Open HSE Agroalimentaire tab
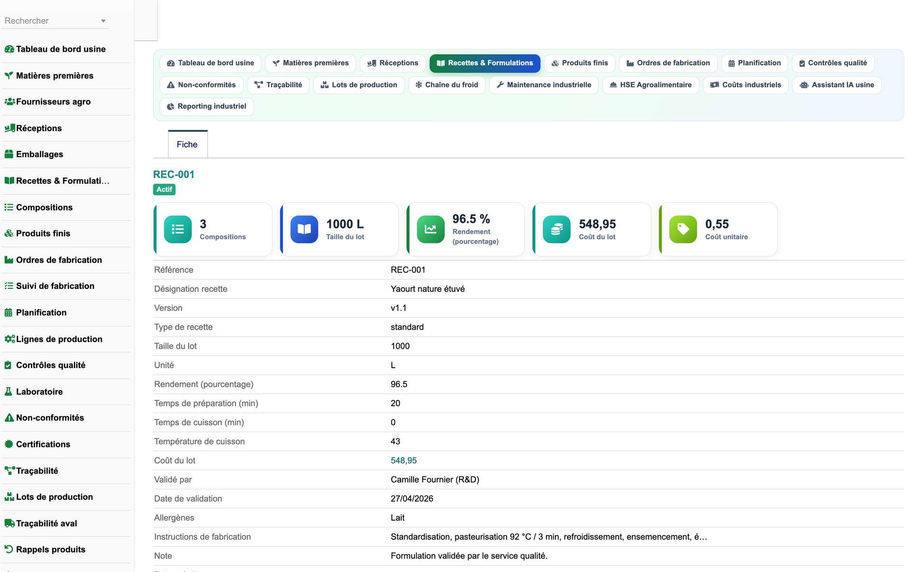The width and height of the screenshot is (924, 572). pos(651,85)
